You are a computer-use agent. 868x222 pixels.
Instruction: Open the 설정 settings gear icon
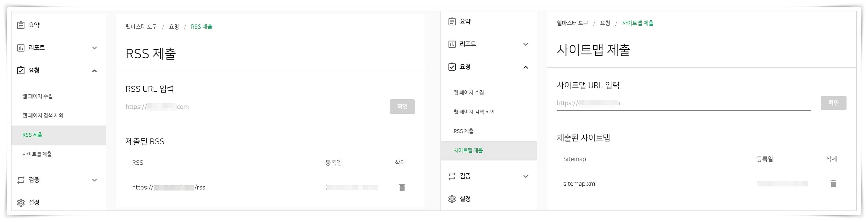pyautogui.click(x=21, y=202)
